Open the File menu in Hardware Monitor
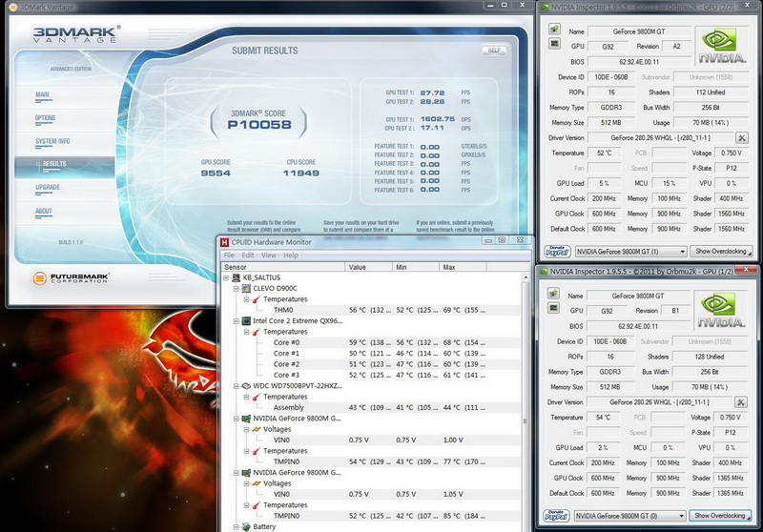This screenshot has height=532, width=763. (229, 256)
